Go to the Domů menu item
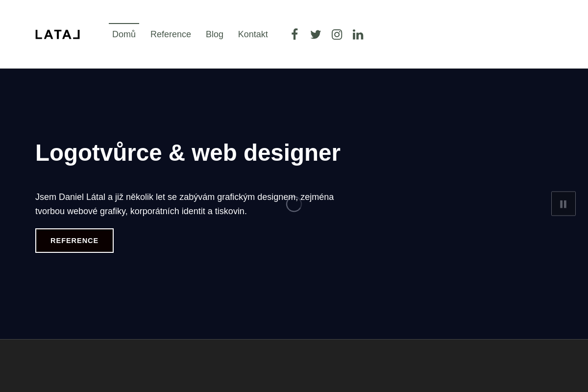Viewport: 588px width, 392px height. [x=124, y=34]
